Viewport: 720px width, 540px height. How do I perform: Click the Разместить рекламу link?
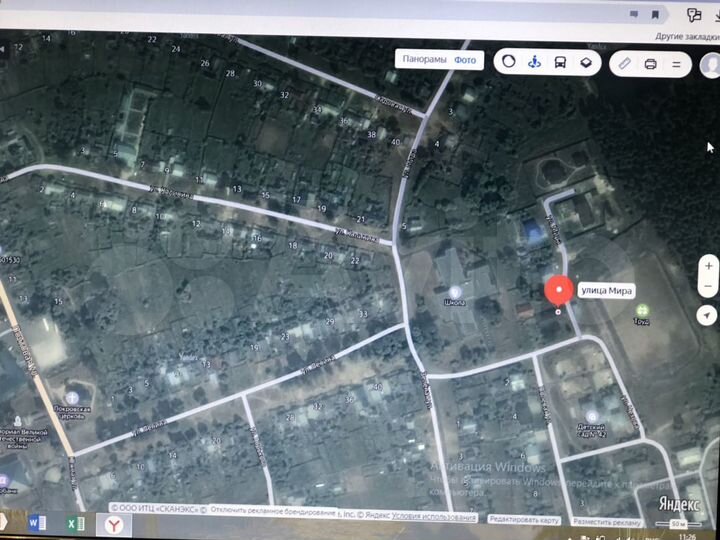[606, 522]
